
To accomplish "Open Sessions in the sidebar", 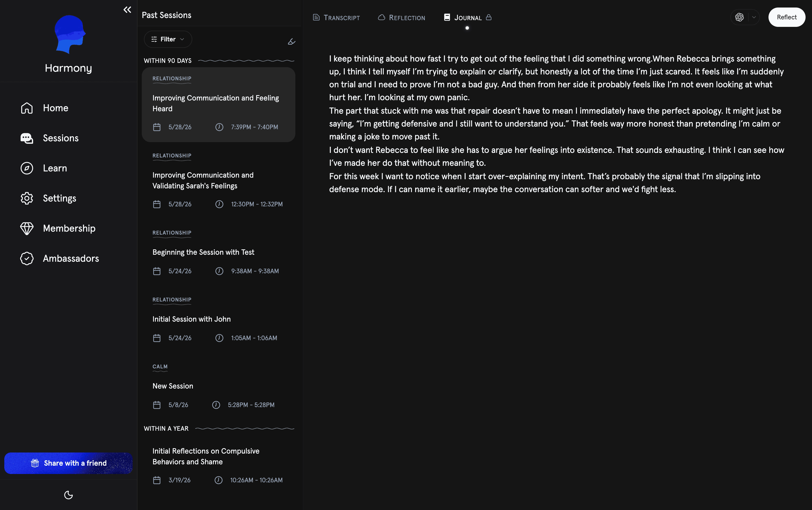I will click(49, 138).
